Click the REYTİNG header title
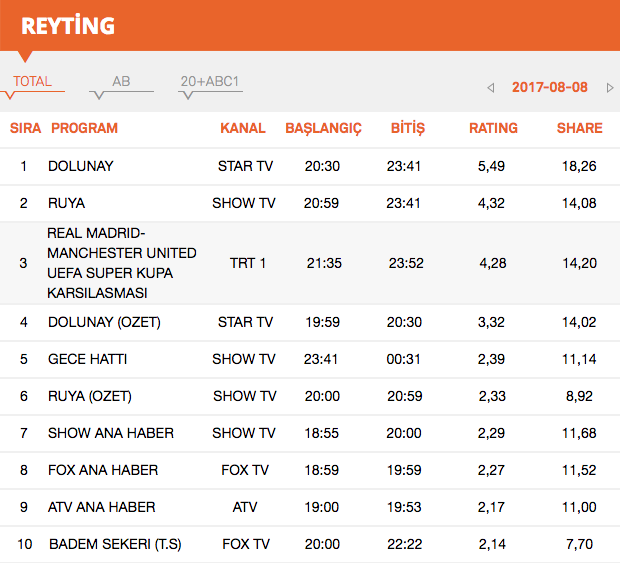This screenshot has width=620, height=563. [x=68, y=25]
